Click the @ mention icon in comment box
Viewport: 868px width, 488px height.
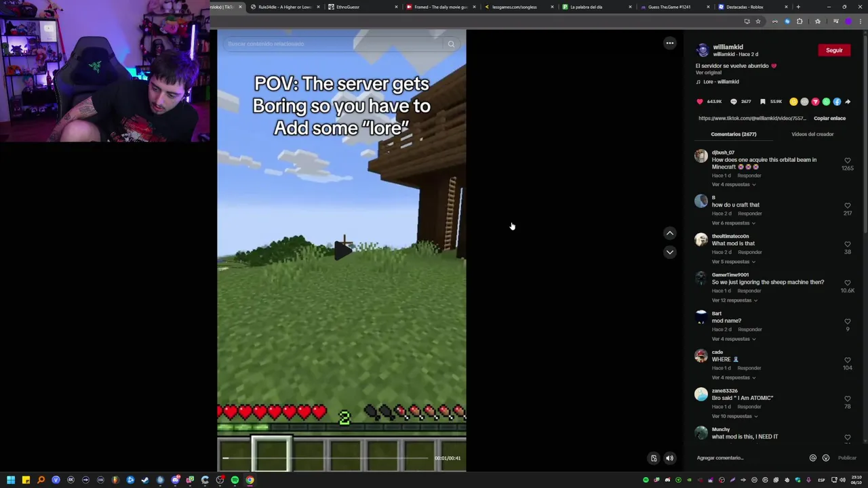click(812, 457)
